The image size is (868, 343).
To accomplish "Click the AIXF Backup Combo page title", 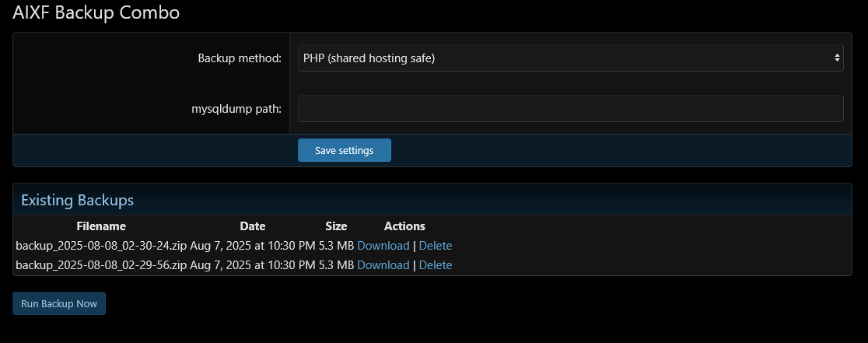I will 96,12.
